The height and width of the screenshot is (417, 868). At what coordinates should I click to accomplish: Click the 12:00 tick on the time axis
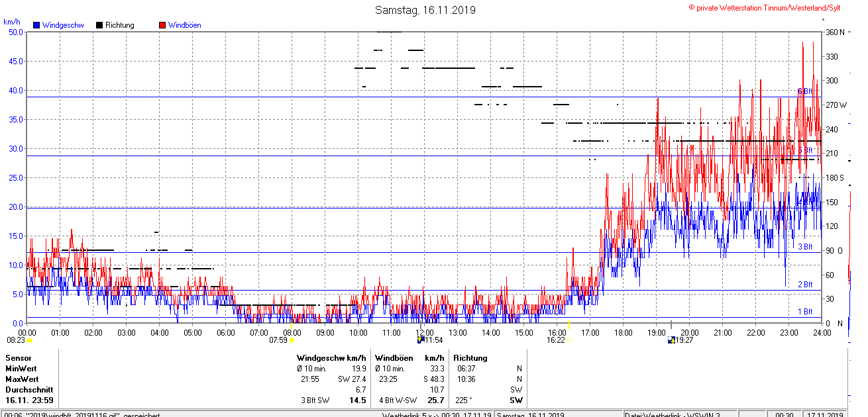point(425,332)
